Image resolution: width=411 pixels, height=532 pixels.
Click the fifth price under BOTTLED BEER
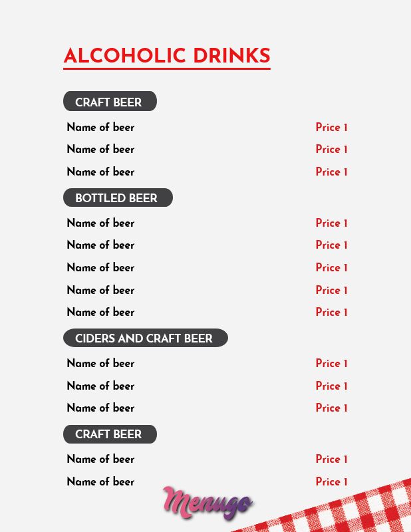click(332, 312)
